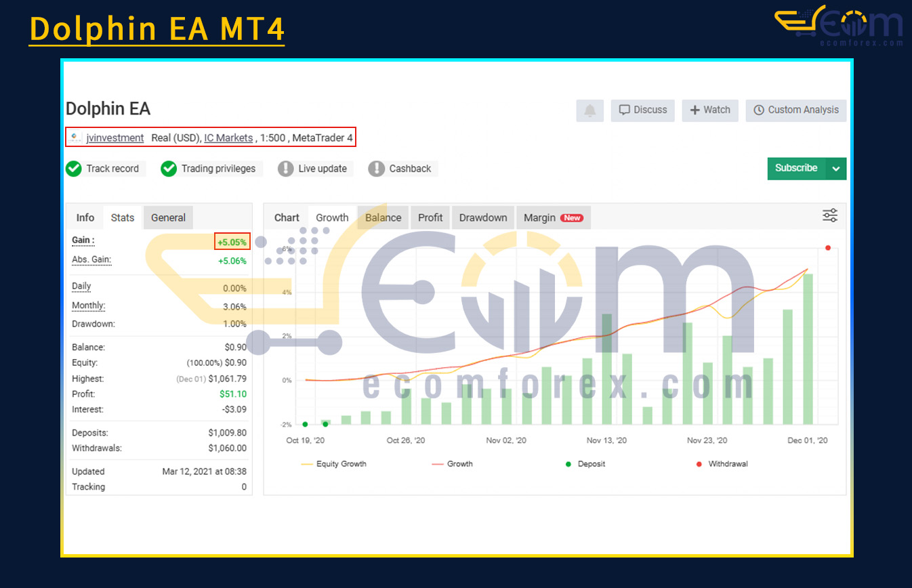Click the -$3.09 interest value
912x588 pixels.
(x=235, y=410)
